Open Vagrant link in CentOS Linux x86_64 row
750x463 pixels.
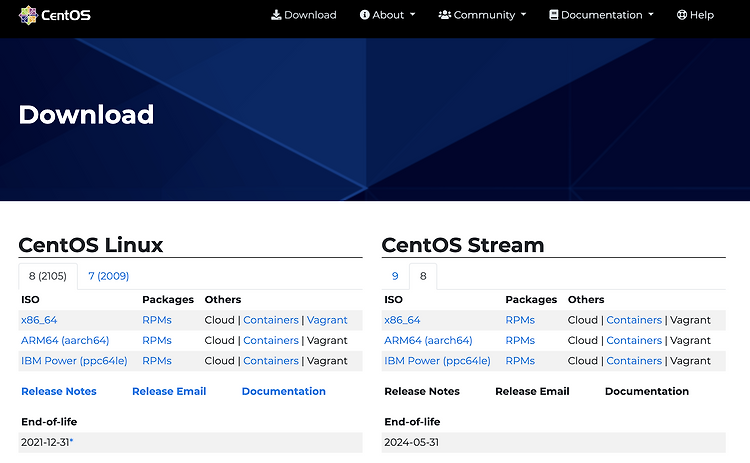pyautogui.click(x=327, y=320)
